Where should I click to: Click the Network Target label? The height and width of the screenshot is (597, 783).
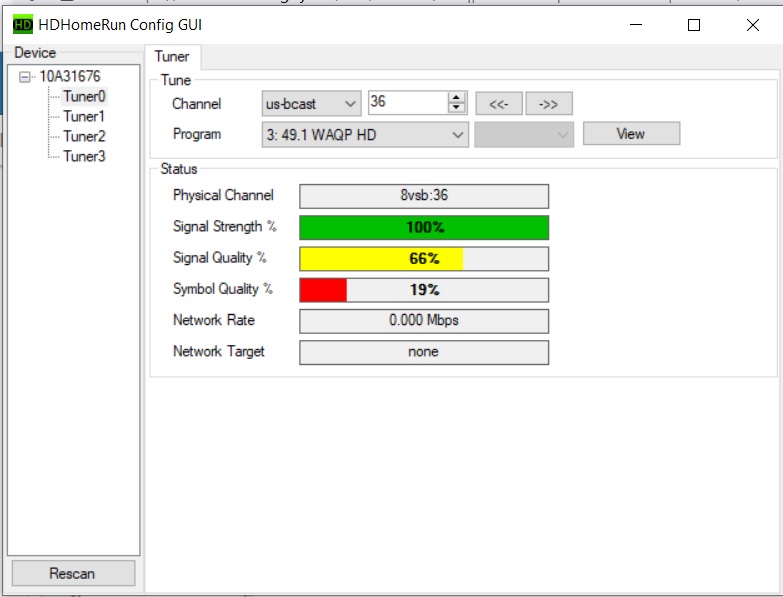[x=219, y=351]
